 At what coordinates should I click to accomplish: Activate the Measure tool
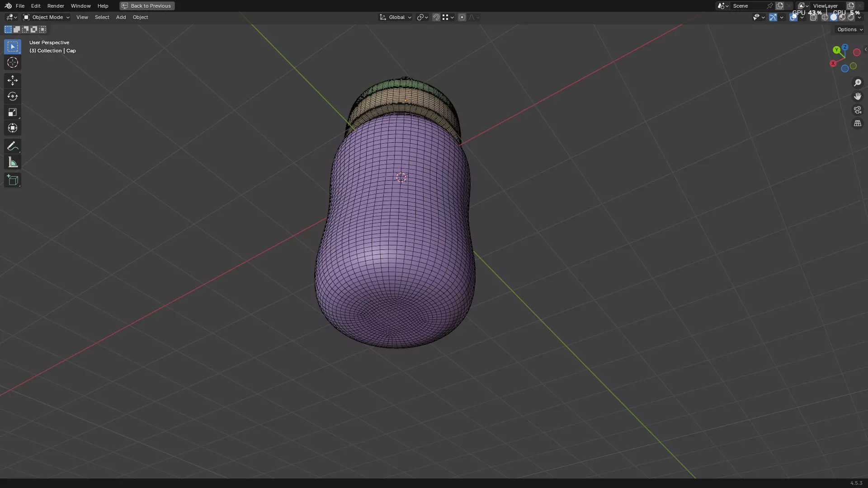(13, 162)
